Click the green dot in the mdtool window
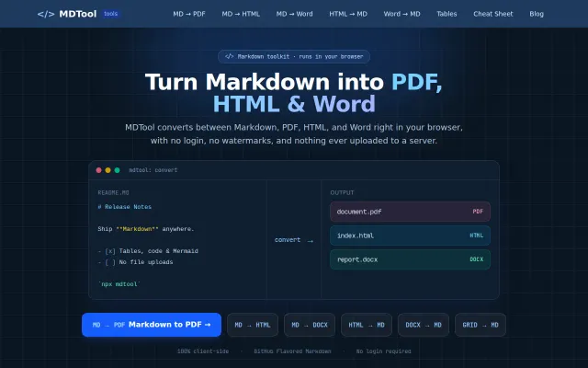This screenshot has width=588, height=368. tap(117, 170)
